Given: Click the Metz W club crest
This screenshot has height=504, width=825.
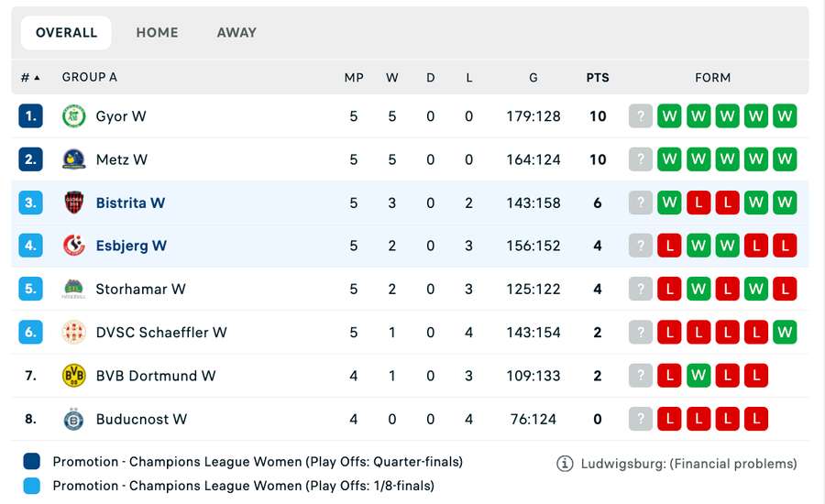Looking at the screenshot, I should click(x=73, y=159).
